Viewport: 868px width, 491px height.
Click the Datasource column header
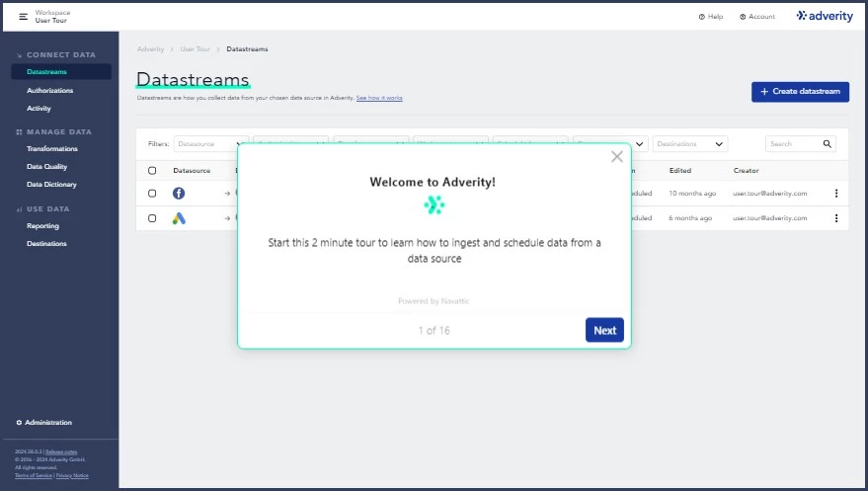[192, 171]
